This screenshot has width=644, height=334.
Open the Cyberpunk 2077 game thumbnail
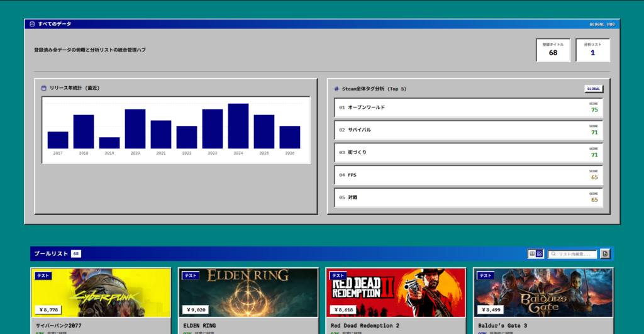(101, 293)
